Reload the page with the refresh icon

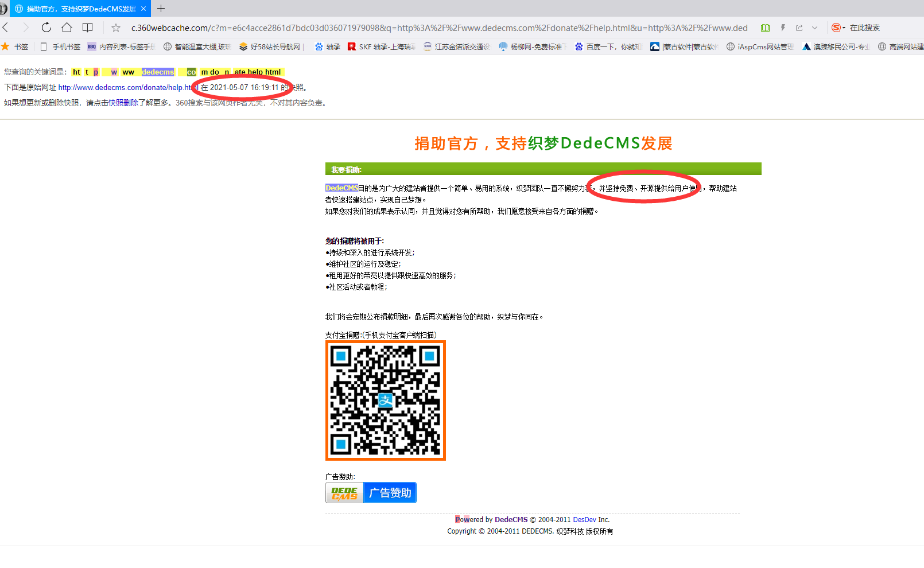[46, 28]
